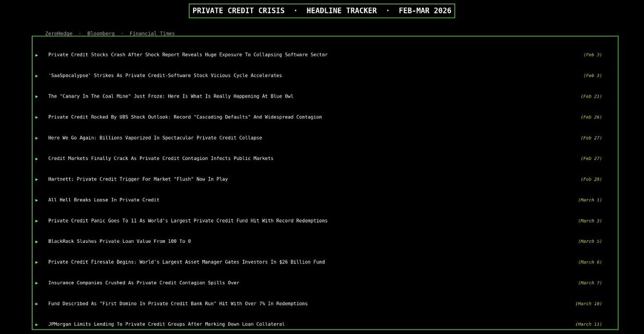This screenshot has width=644, height=334.
Task: Click 'All Hell Breaks Loose In Private Credit' text
Action: point(104,200)
